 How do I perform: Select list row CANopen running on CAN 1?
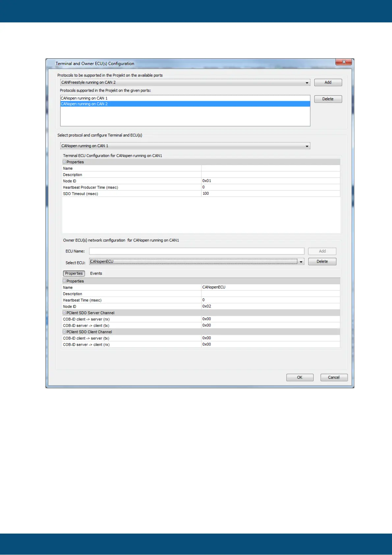(x=185, y=98)
